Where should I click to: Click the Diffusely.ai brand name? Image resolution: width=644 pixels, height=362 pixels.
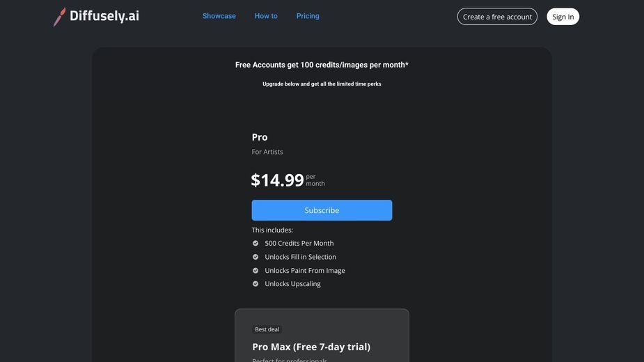[104, 15]
